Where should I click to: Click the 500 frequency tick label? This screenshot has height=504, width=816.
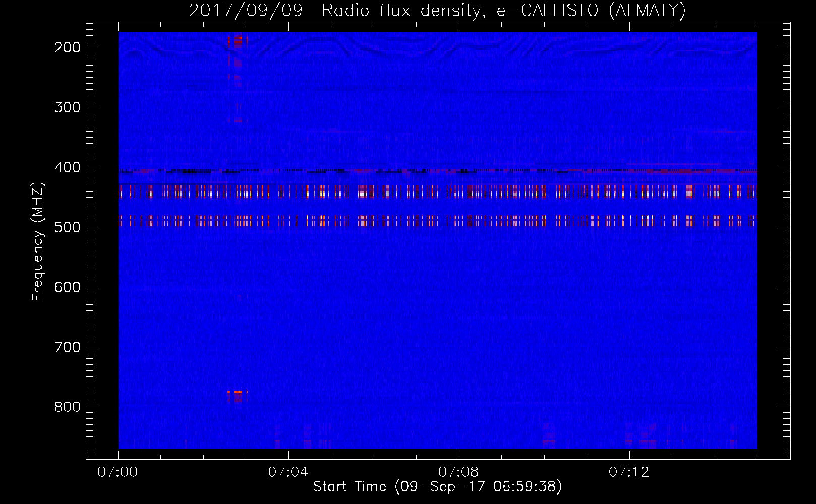(x=68, y=227)
